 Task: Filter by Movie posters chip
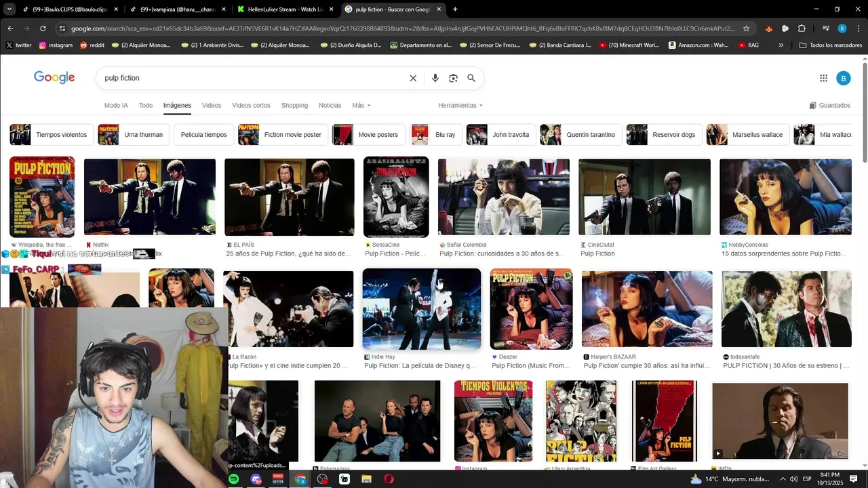(369, 135)
